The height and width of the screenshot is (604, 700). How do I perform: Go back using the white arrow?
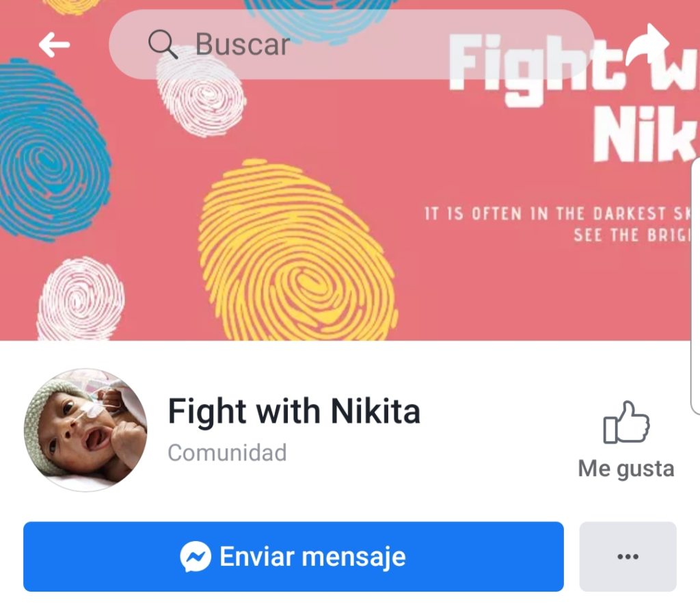click(x=54, y=44)
